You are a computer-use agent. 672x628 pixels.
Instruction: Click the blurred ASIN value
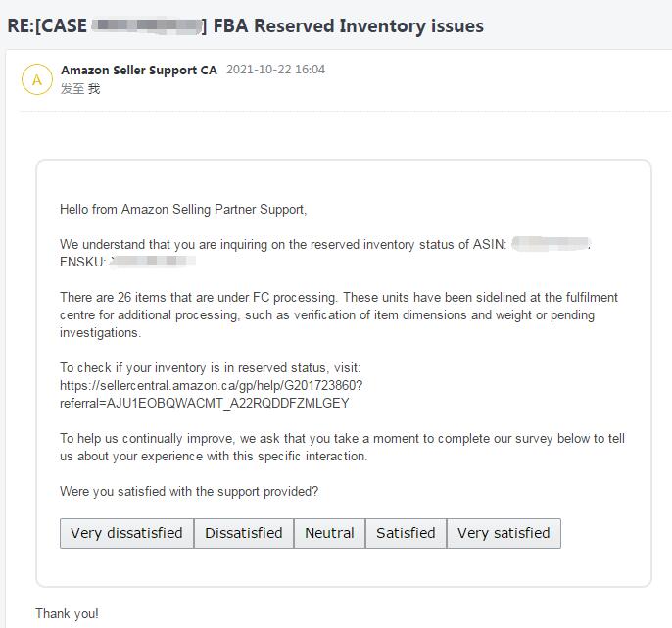coord(551,244)
